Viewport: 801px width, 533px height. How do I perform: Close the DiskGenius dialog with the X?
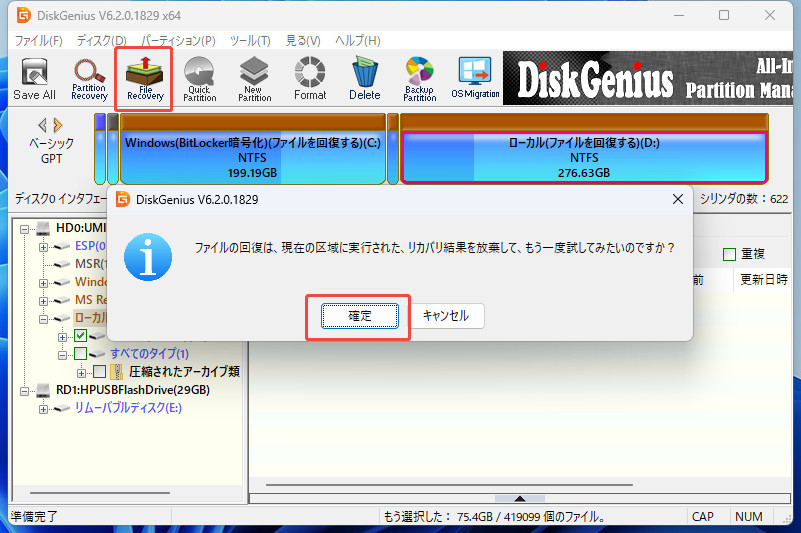click(x=677, y=199)
